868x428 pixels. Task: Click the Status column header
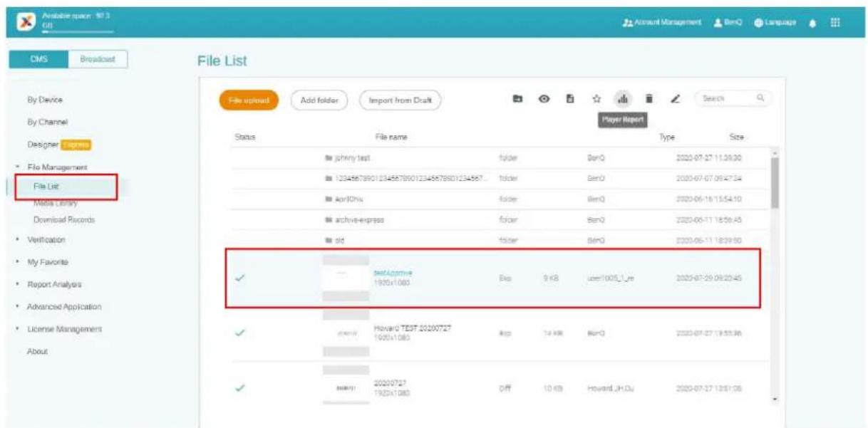click(x=244, y=137)
